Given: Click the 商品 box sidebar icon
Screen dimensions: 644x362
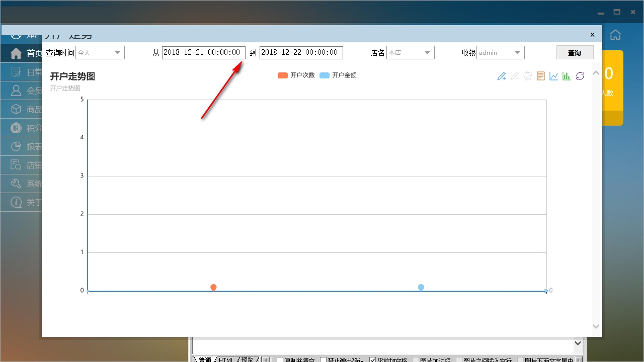Looking at the screenshot, I should [16, 109].
